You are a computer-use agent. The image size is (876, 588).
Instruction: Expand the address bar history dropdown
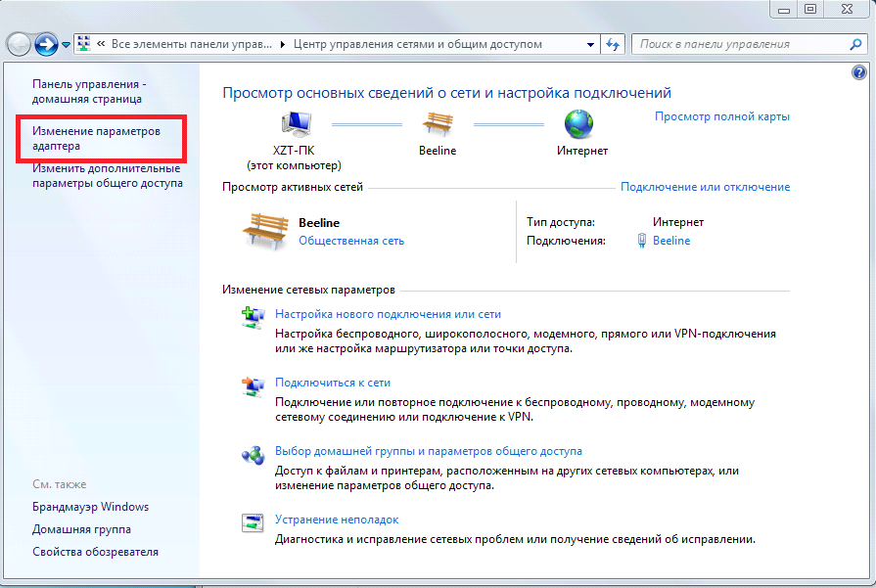coord(590,44)
